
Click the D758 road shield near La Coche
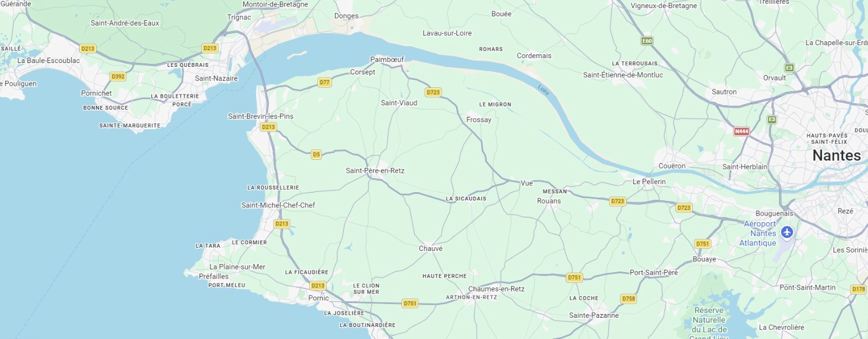click(x=629, y=299)
